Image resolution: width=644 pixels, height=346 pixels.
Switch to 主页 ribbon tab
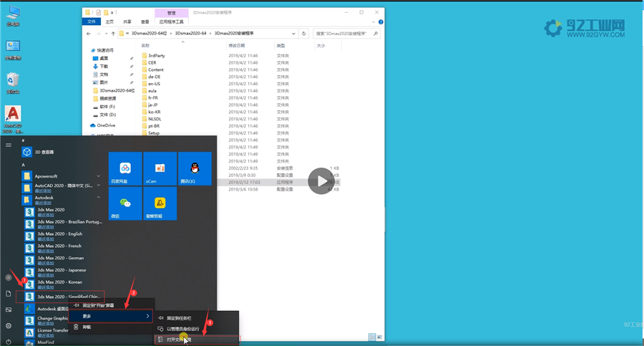[x=109, y=21]
